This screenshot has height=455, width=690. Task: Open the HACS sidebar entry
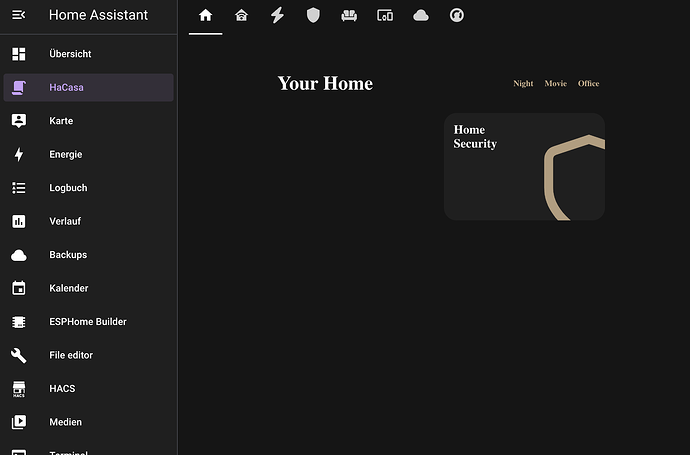(88, 389)
